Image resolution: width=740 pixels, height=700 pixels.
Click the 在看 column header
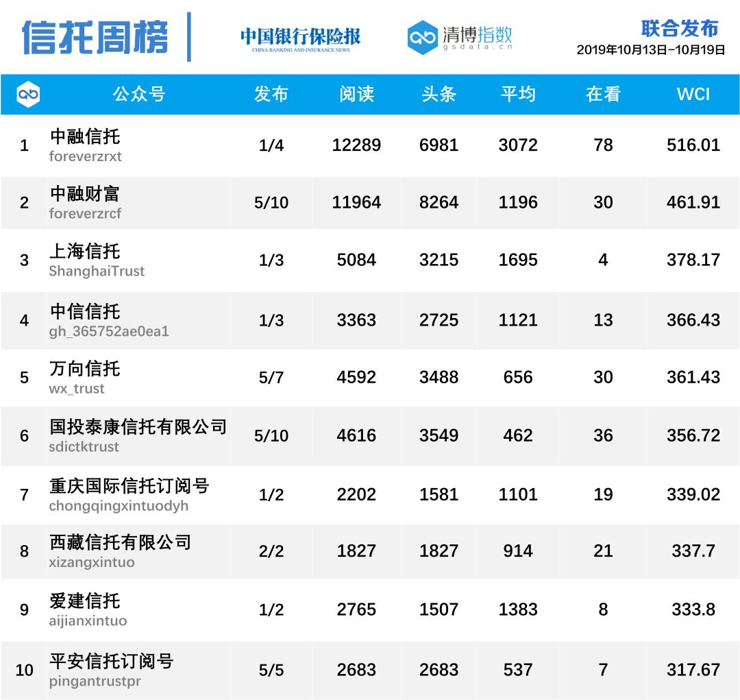point(603,94)
